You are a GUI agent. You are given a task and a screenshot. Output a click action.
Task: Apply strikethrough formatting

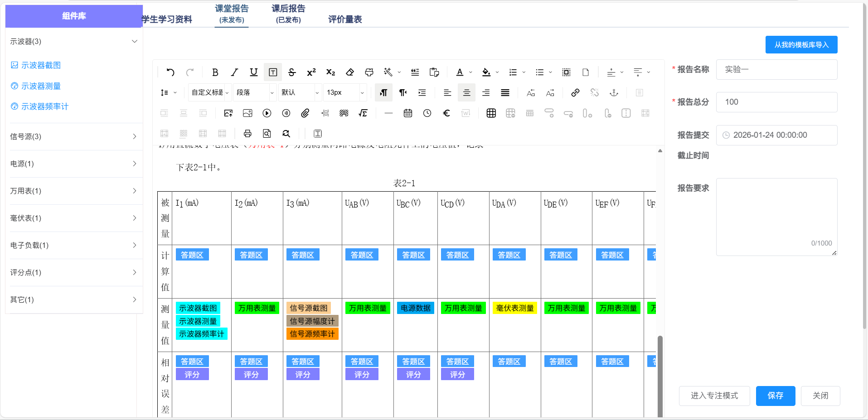(x=292, y=72)
